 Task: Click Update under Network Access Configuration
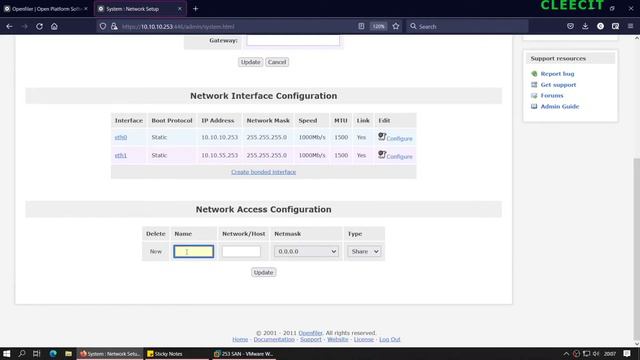coord(263,272)
